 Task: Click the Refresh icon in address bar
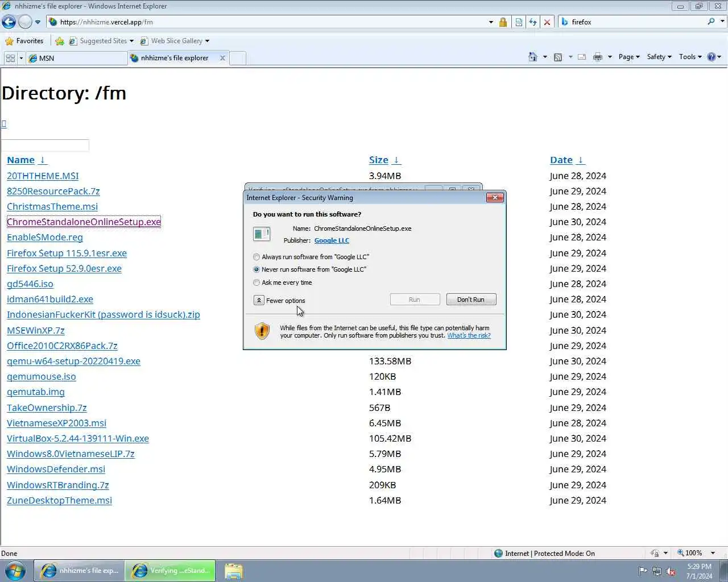tap(533, 22)
